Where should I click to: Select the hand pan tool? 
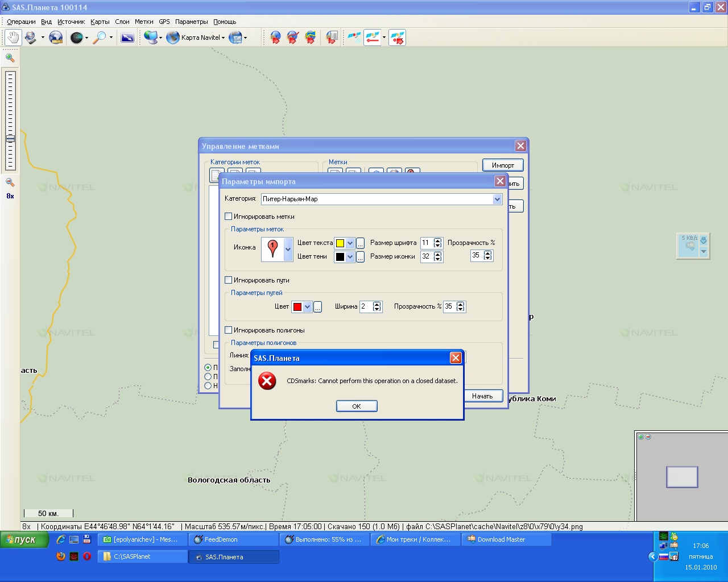coord(13,38)
